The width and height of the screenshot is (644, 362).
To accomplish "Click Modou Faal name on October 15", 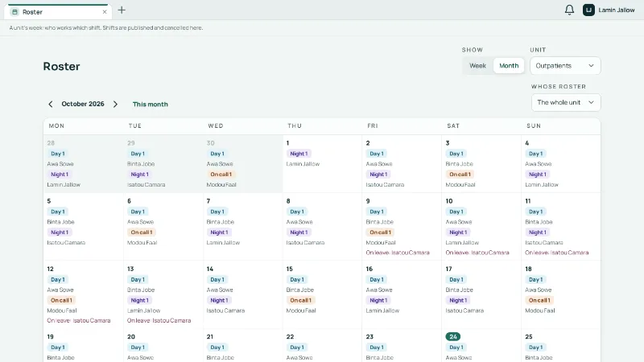I will (301, 311).
